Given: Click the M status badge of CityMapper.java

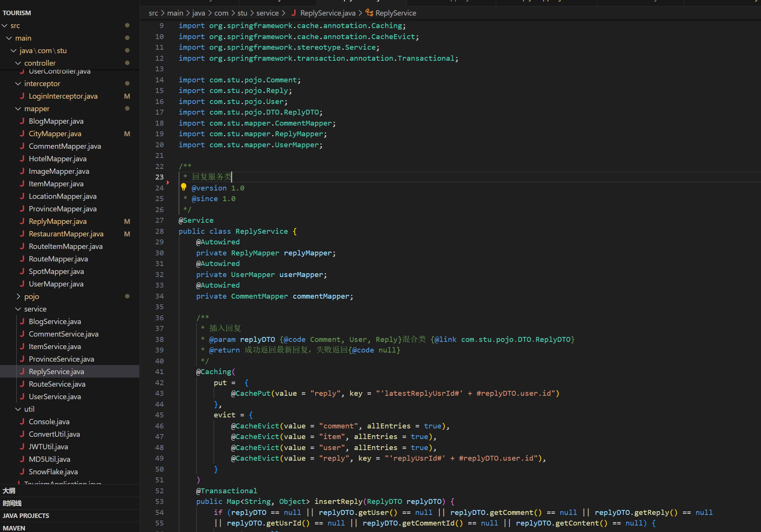Looking at the screenshot, I should [127, 134].
